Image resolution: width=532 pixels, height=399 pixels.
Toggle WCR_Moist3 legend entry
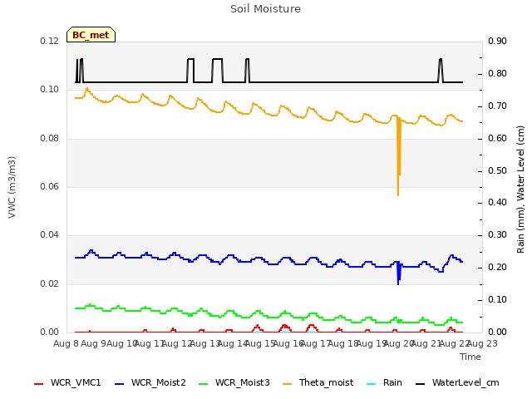point(234,382)
